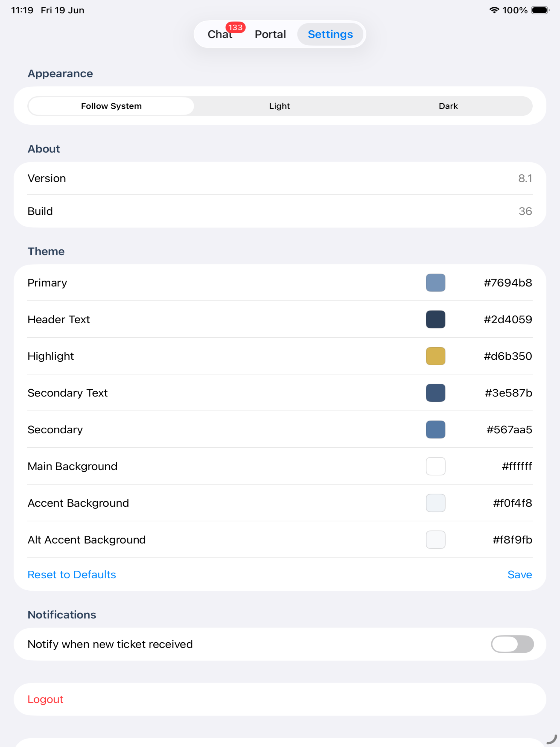Tap the Main Background label

(72, 466)
